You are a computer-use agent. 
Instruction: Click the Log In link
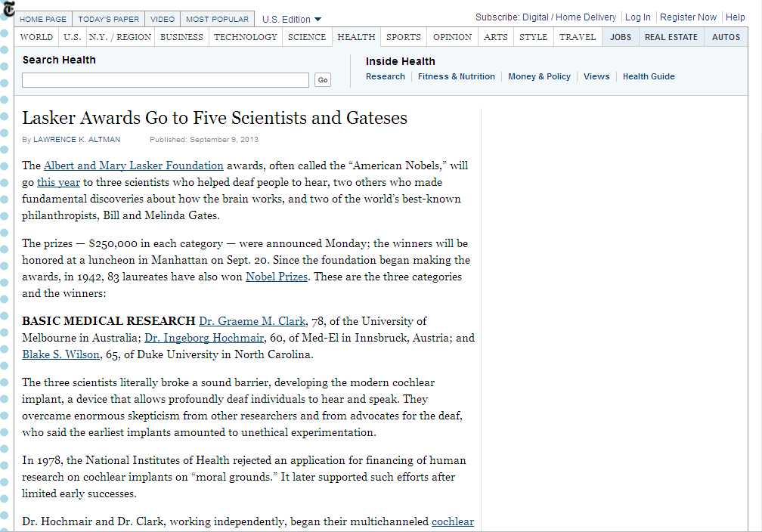click(637, 17)
